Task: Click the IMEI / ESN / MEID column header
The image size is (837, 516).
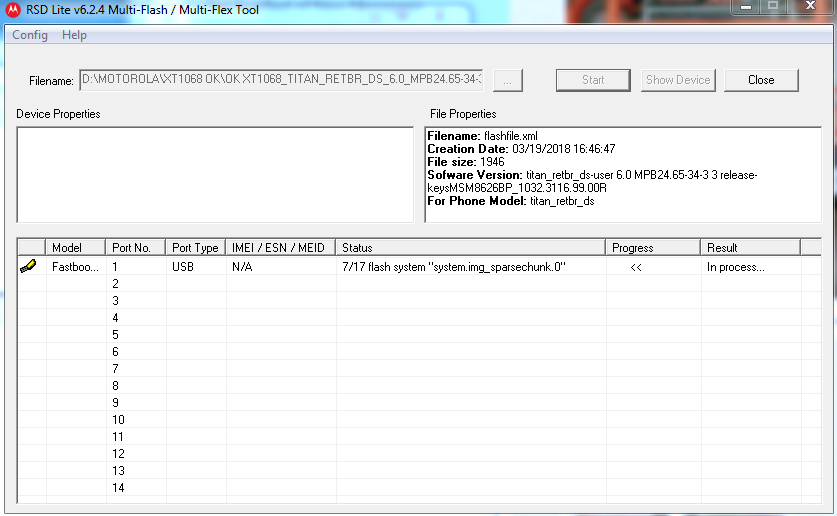Action: (281, 248)
